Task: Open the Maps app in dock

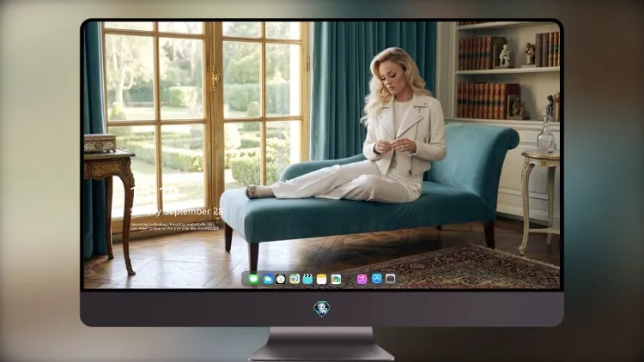Action: tap(295, 279)
